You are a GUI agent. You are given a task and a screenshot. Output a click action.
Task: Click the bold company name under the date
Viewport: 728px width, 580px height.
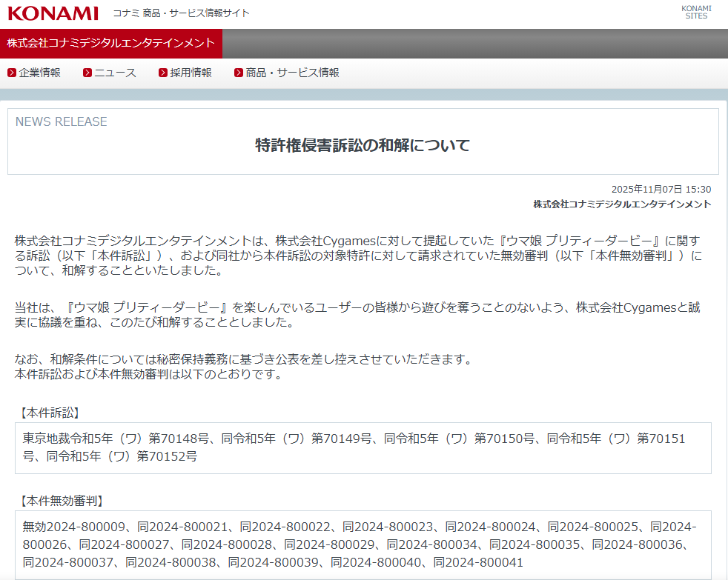pyautogui.click(x=622, y=204)
